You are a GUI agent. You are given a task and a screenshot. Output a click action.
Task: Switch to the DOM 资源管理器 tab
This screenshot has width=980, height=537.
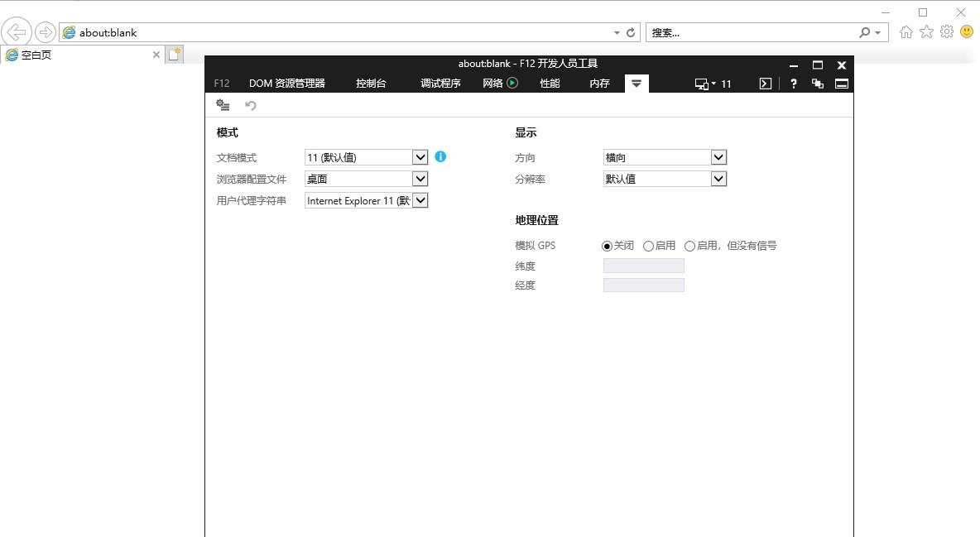click(x=287, y=83)
